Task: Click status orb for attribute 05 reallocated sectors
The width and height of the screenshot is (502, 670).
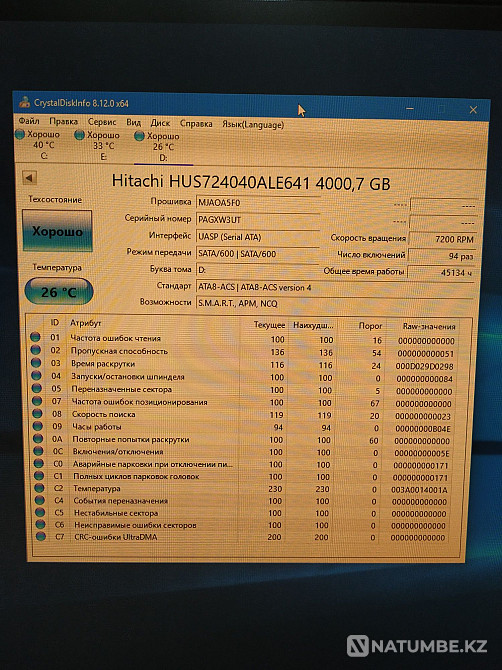Action: tap(37, 388)
